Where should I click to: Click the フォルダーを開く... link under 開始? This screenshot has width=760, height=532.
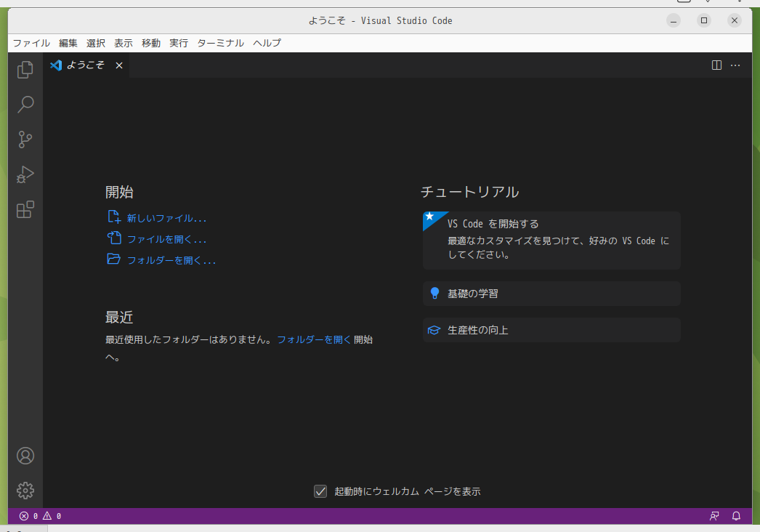[x=171, y=260]
